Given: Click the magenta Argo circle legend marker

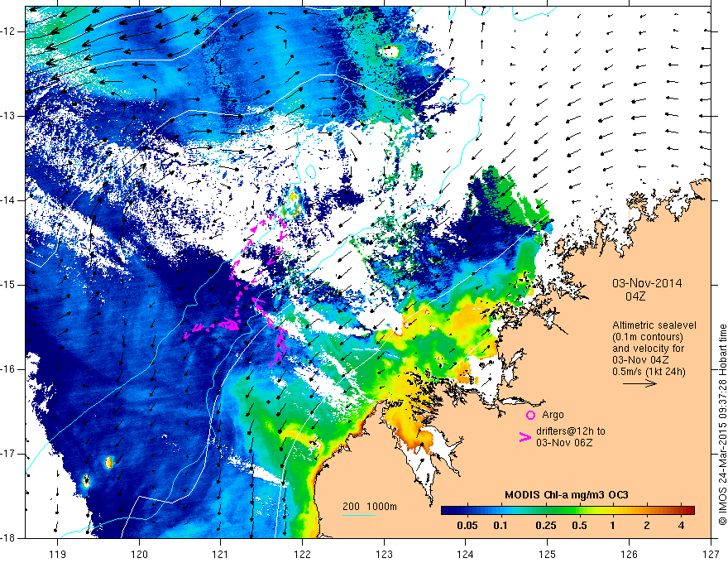Looking at the screenshot, I should point(530,415).
